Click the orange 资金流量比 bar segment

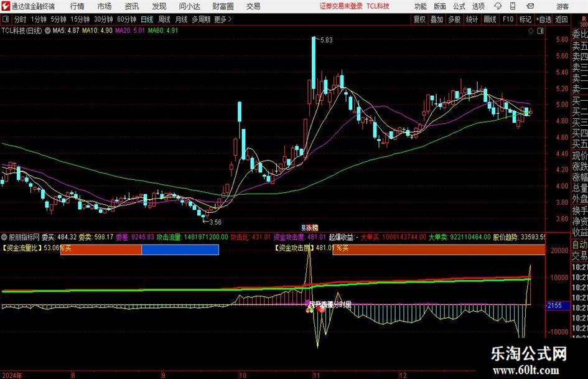101,249
